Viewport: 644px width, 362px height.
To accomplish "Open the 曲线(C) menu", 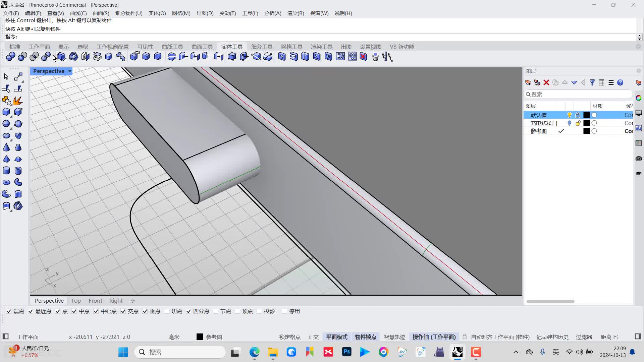I will [x=78, y=13].
